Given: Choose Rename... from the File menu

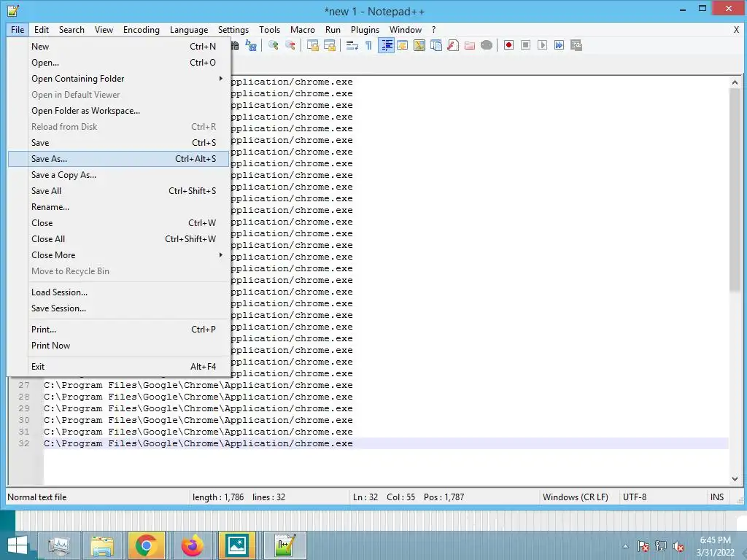Looking at the screenshot, I should tap(119, 207).
